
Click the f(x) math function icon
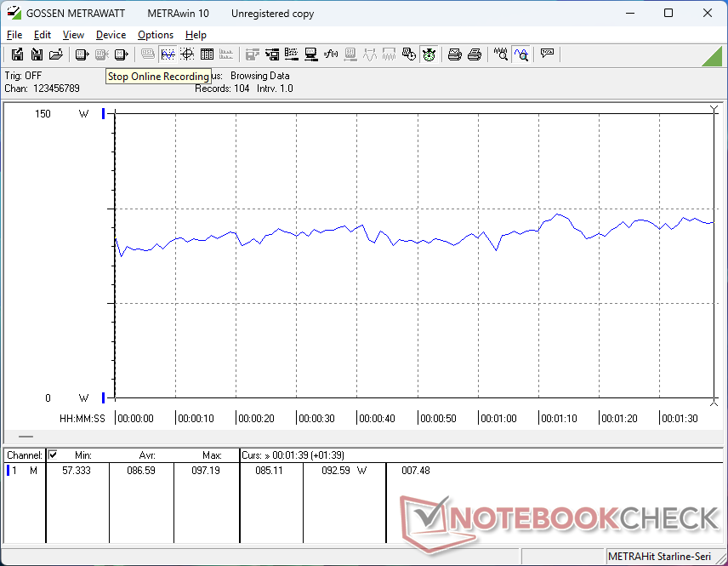click(x=331, y=54)
